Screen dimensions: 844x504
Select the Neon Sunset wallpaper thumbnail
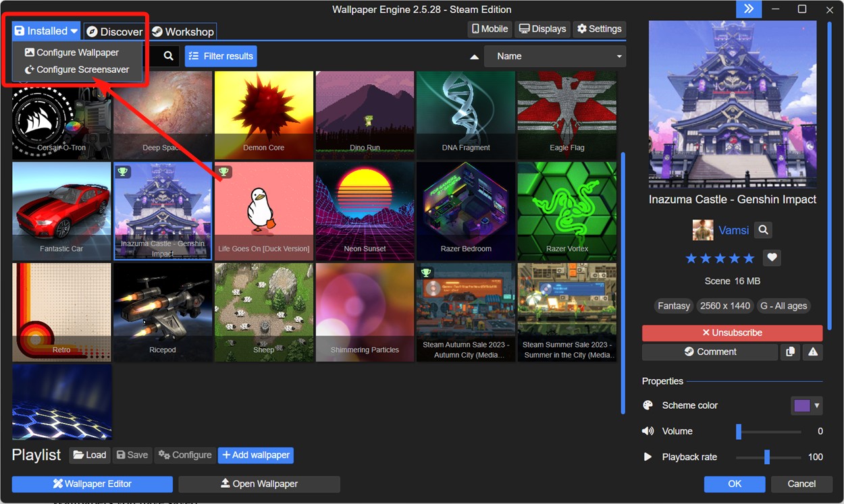pos(365,211)
